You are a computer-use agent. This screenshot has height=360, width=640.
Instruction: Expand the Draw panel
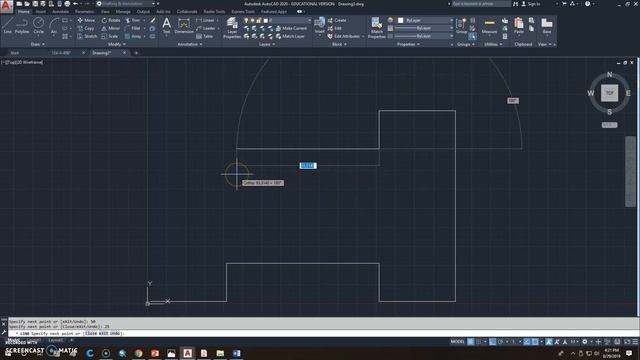click(38, 44)
